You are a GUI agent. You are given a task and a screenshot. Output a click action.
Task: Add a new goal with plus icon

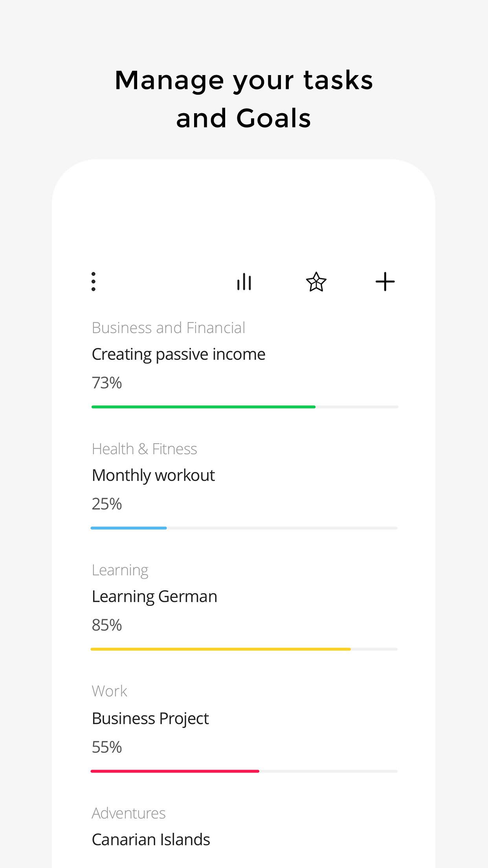[x=385, y=282]
